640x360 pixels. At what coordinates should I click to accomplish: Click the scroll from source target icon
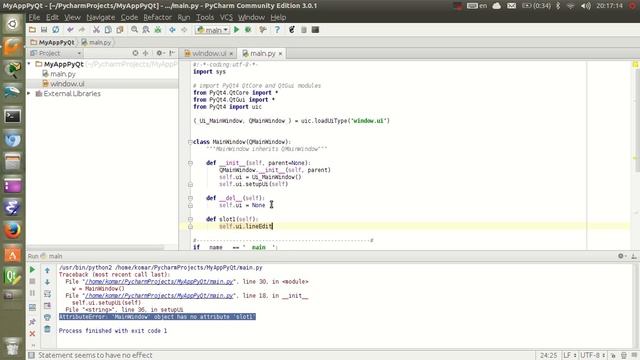[x=135, y=53]
